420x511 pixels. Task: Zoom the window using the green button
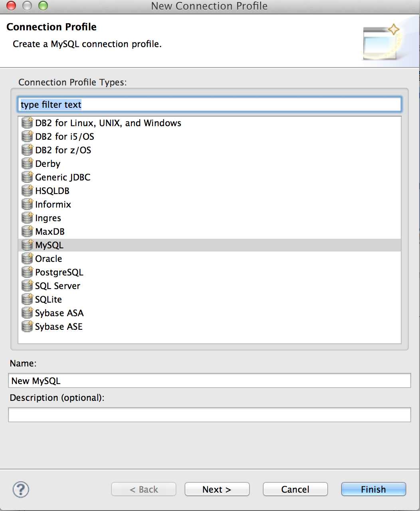(x=43, y=6)
